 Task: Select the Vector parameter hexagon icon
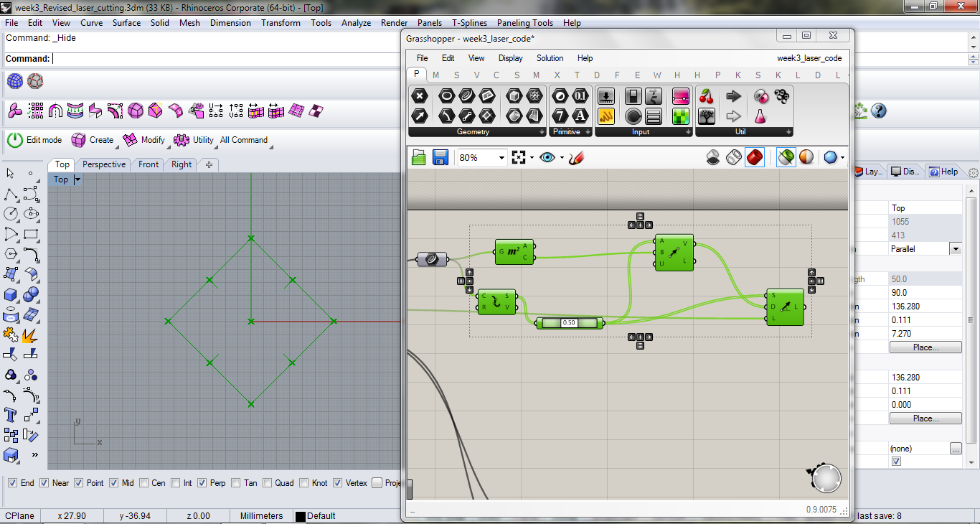[420, 116]
